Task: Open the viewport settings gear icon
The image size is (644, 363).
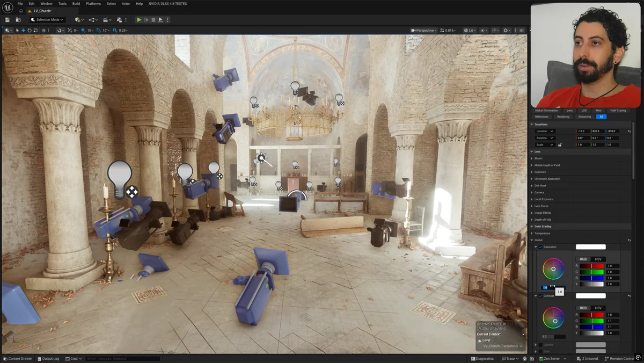Action: point(507,30)
